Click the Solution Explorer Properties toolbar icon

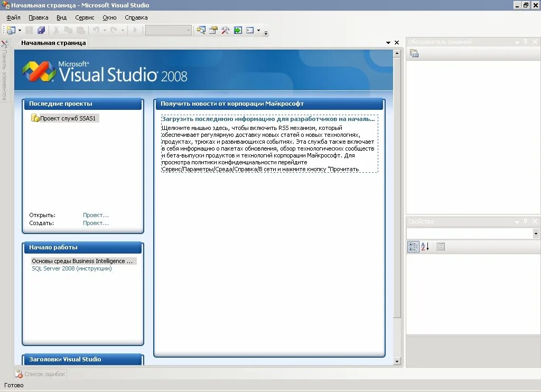click(414, 53)
